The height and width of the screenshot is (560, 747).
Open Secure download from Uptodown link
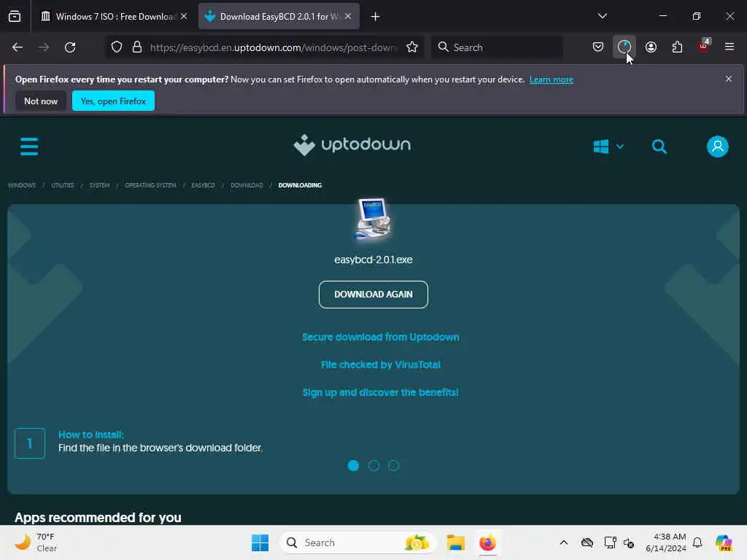coord(381,337)
